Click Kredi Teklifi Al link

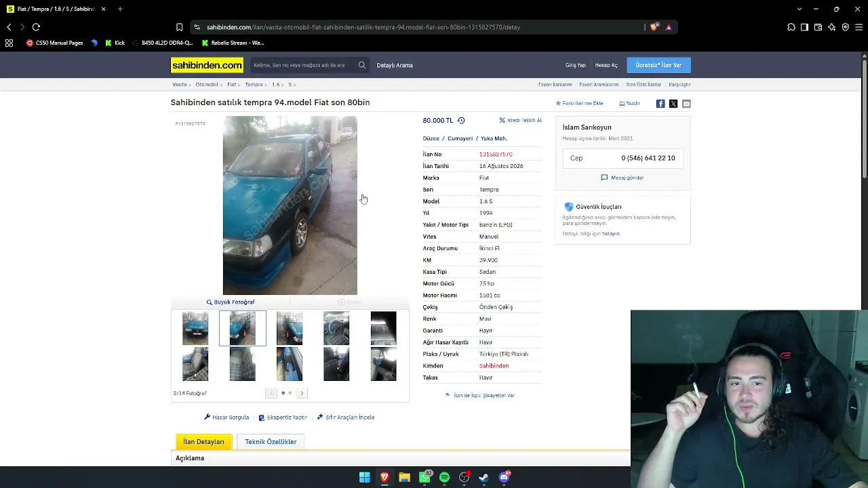click(520, 121)
